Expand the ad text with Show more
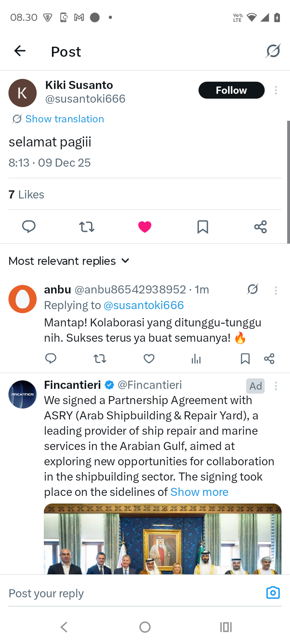Viewport: 290px width, 644px height. (x=199, y=492)
